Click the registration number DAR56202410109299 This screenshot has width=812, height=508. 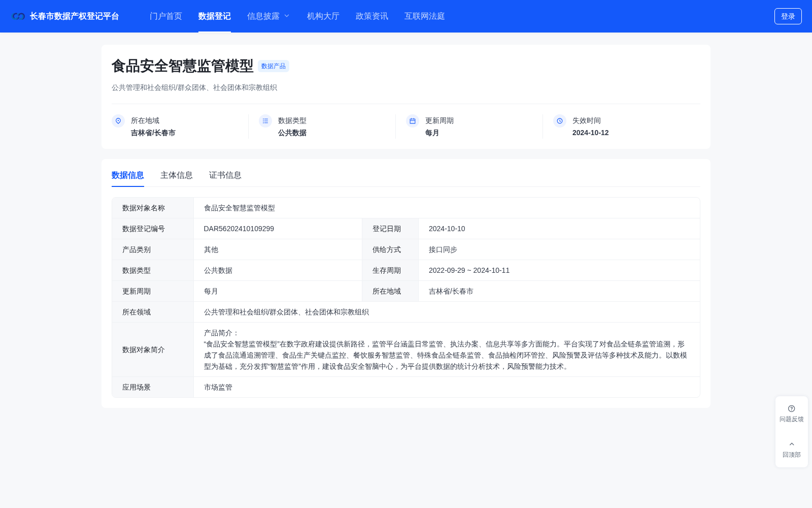(239, 229)
